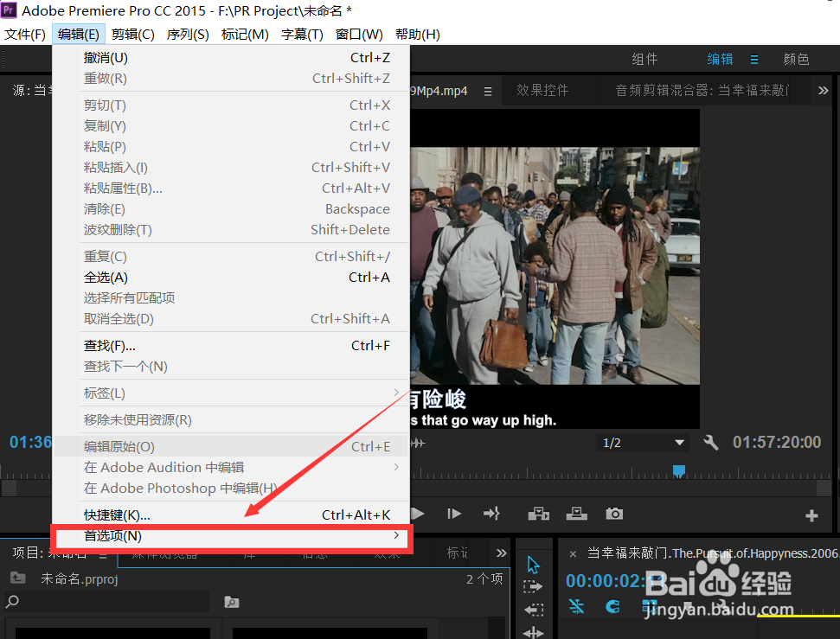Viewport: 840px width, 639px height.
Task: Click the parent folder icon beside 未命名.prproj
Action: (x=17, y=578)
